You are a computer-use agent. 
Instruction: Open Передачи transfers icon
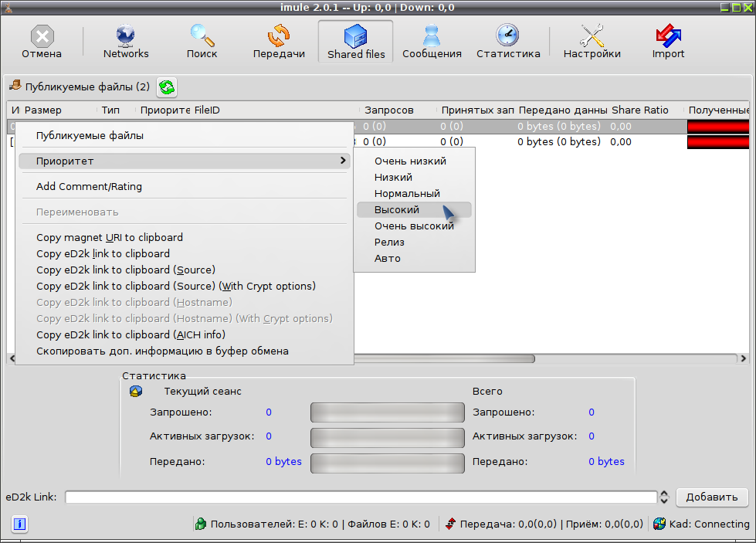279,36
